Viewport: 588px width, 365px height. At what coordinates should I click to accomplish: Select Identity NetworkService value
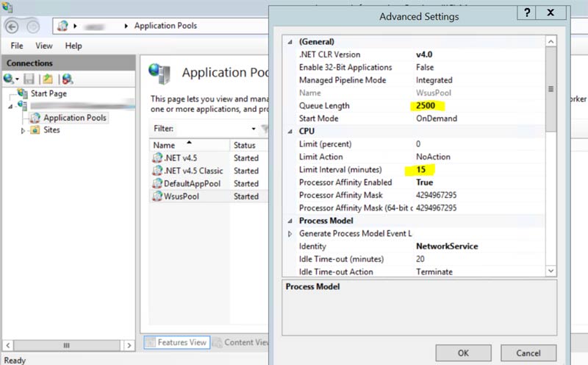447,246
